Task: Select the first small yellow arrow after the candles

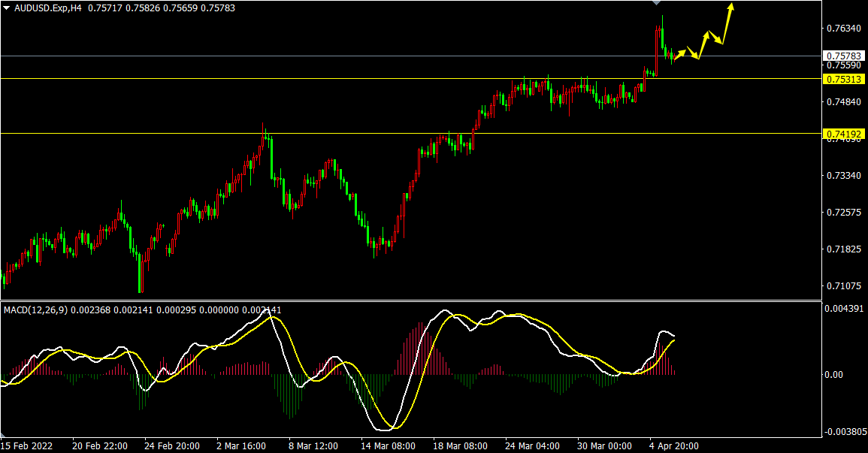Action: click(680, 53)
